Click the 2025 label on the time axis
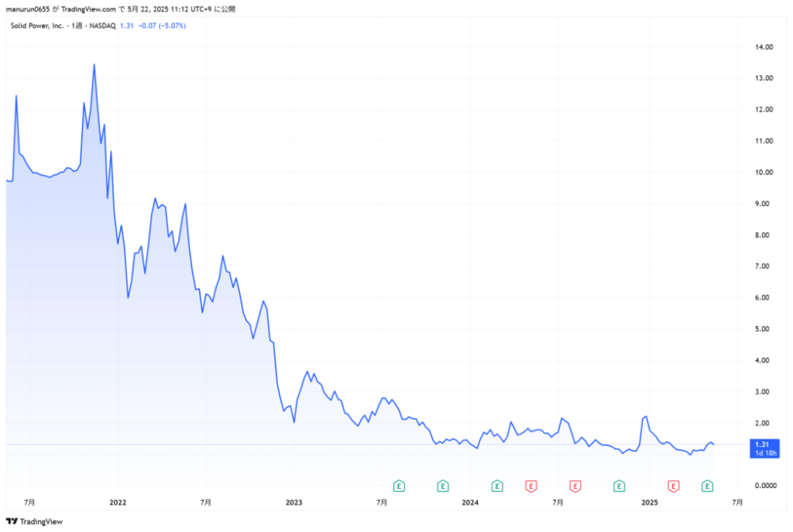793x532 pixels. click(x=650, y=502)
